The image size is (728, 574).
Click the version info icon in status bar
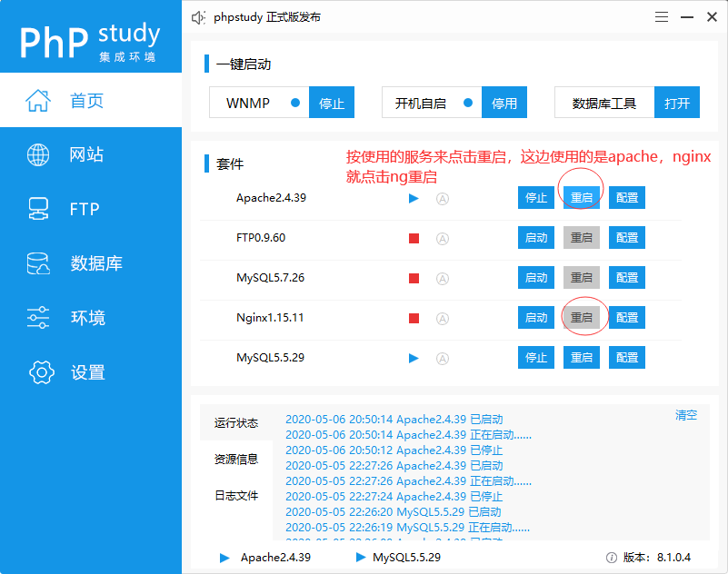(612, 558)
